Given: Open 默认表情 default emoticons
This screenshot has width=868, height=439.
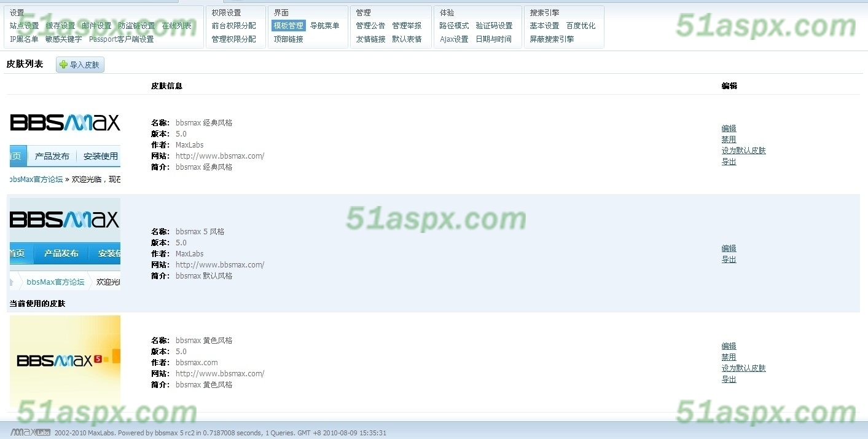Looking at the screenshot, I should [407, 39].
